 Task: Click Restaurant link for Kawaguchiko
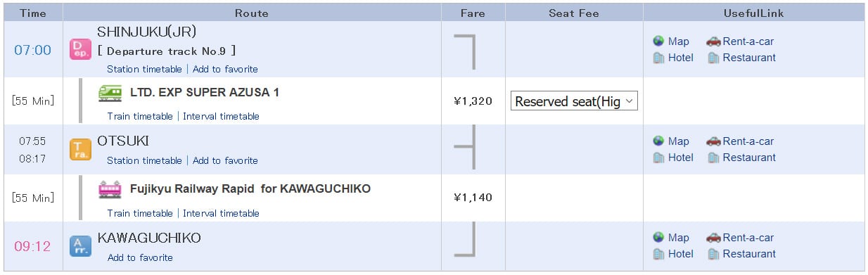749,254
